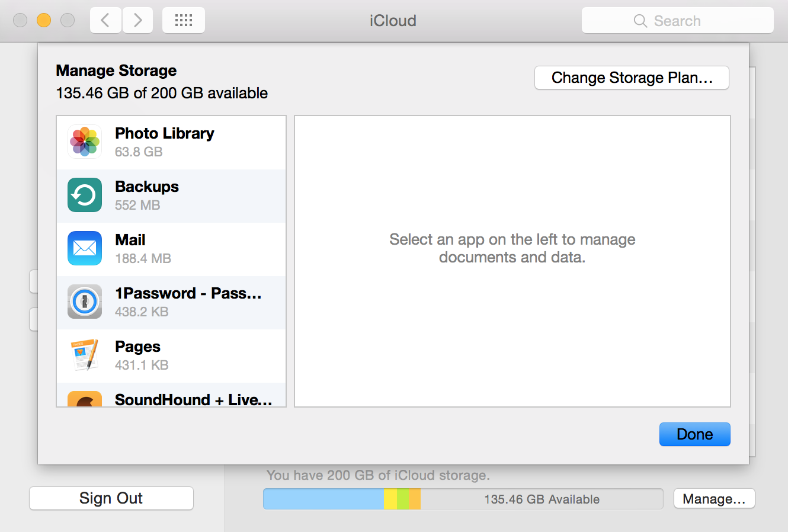788x532 pixels.
Task: Click 552 MB size text
Action: coord(137,205)
